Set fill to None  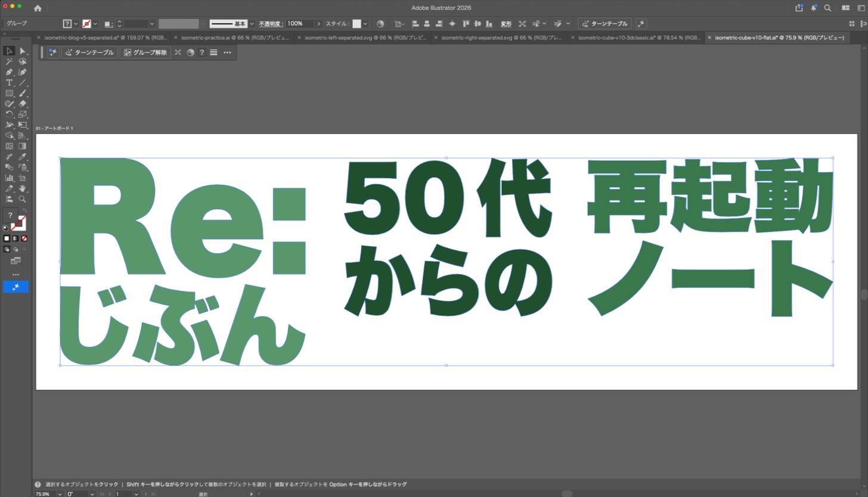(24, 238)
